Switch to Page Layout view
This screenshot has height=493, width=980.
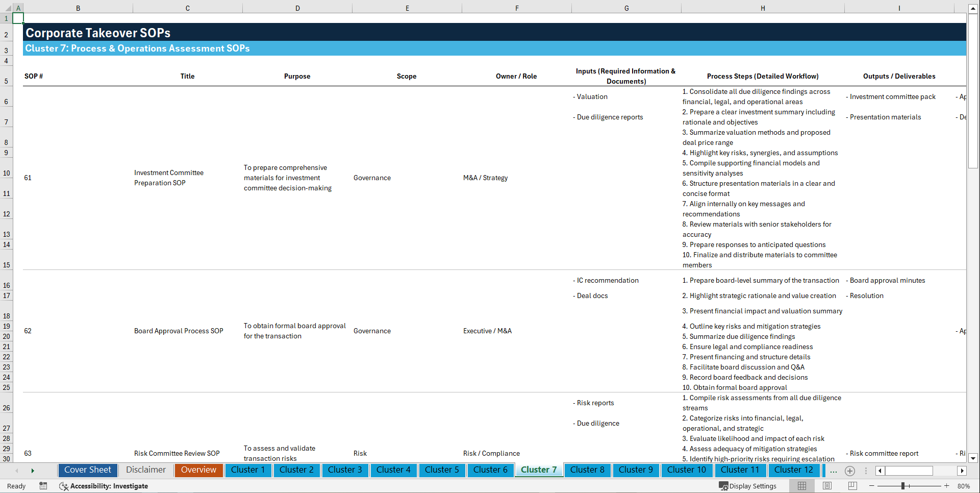pos(827,486)
